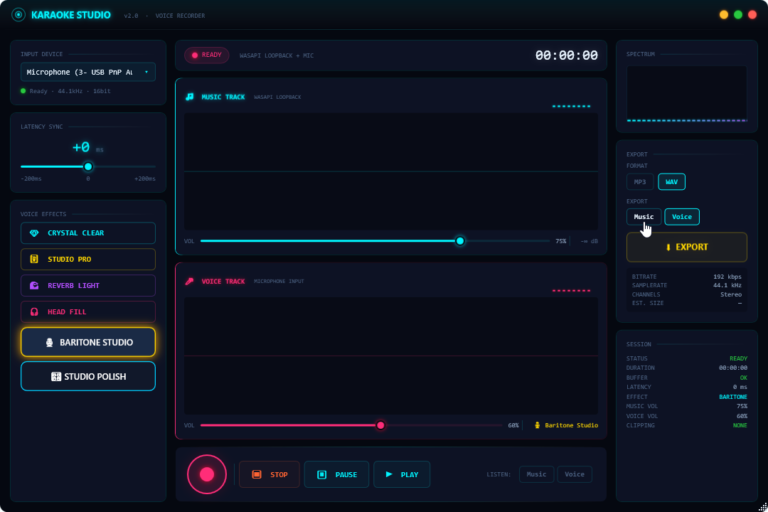
Task: Click the green ready status dot
Action: point(23,91)
